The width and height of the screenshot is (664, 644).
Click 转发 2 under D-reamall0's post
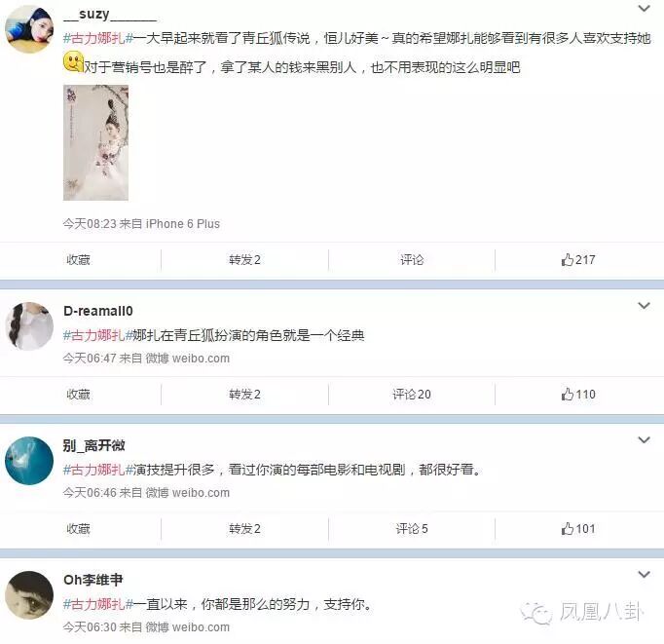pos(244,395)
